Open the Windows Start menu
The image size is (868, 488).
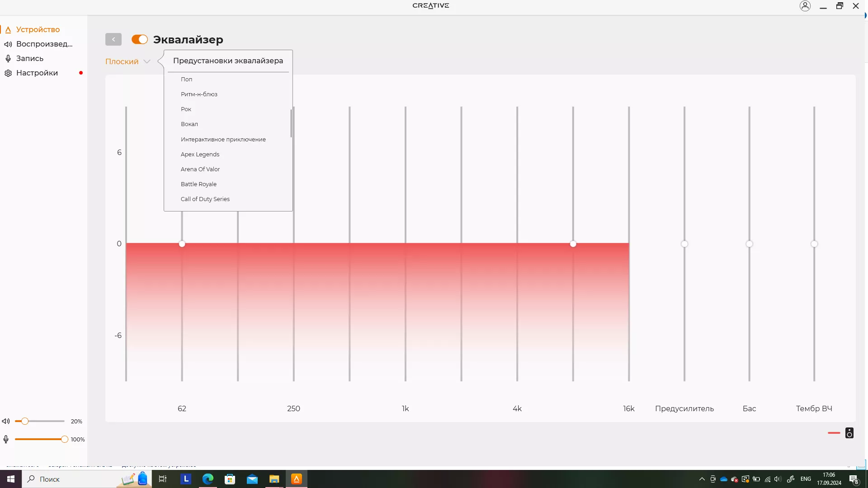(x=11, y=479)
